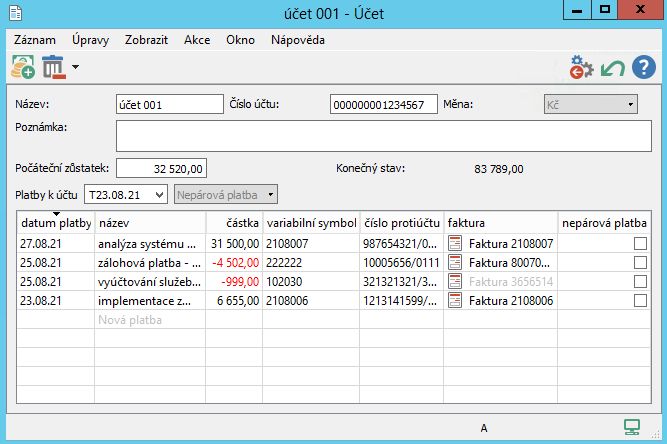Click the add new payment icon
Image resolution: width=667 pixels, height=444 pixels.
[22, 68]
